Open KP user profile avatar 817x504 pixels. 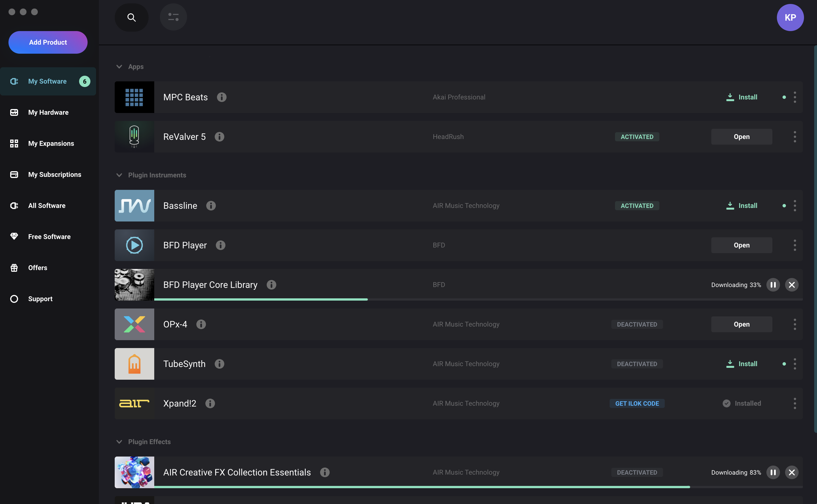790,17
